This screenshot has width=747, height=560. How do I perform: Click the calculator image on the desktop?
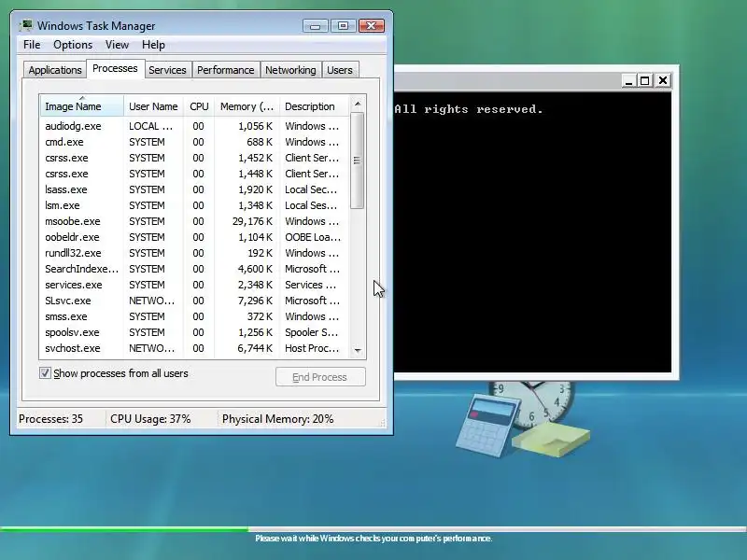click(x=486, y=426)
